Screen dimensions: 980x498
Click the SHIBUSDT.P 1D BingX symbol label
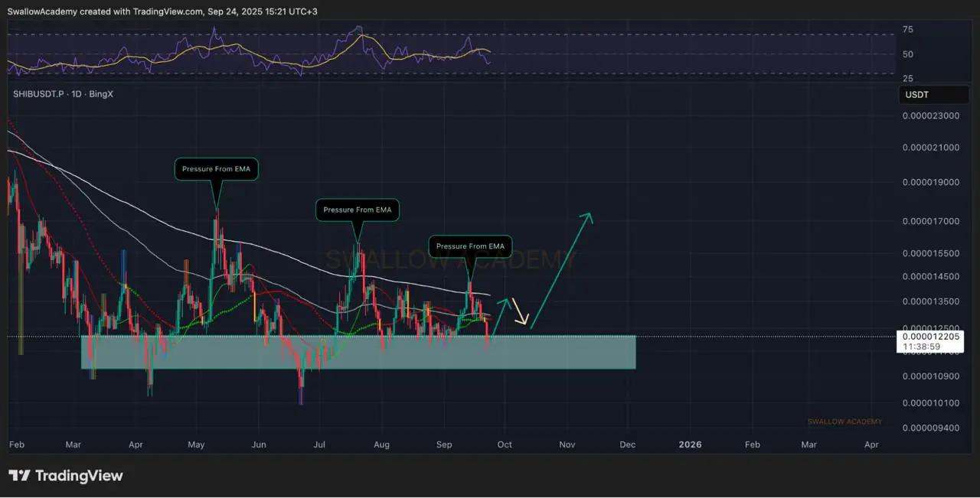63,94
